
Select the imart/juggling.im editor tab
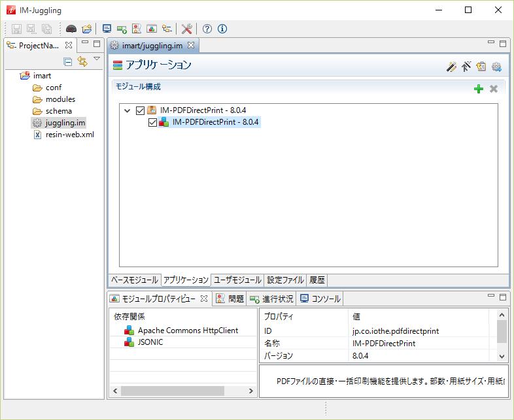click(152, 46)
